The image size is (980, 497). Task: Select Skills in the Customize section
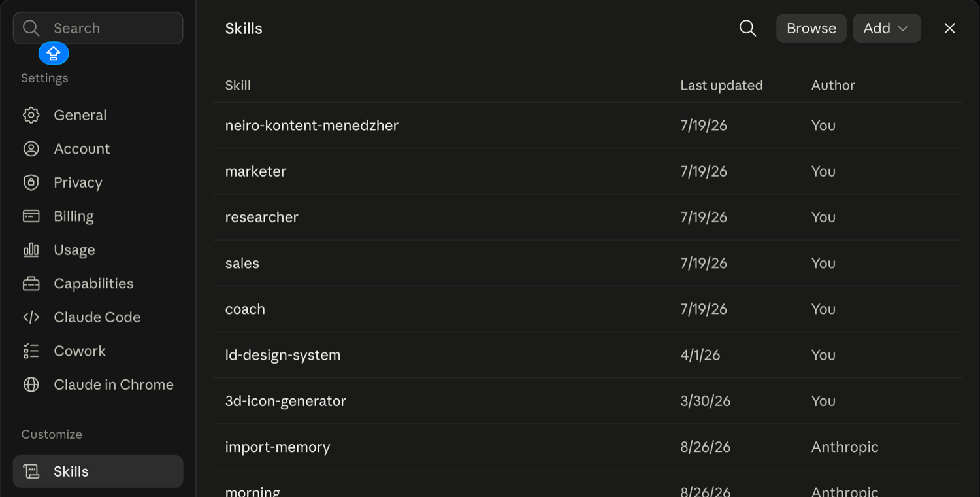pyautogui.click(x=98, y=471)
